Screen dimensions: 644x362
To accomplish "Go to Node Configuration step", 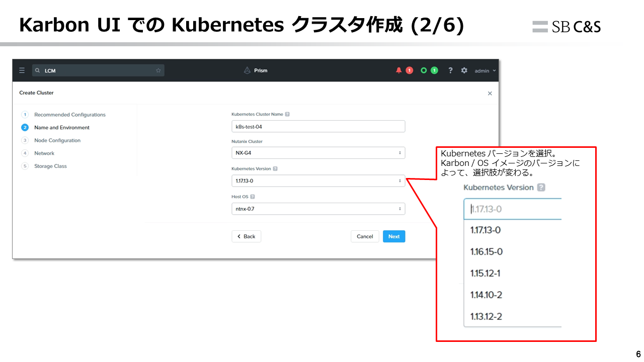I will coord(57,140).
